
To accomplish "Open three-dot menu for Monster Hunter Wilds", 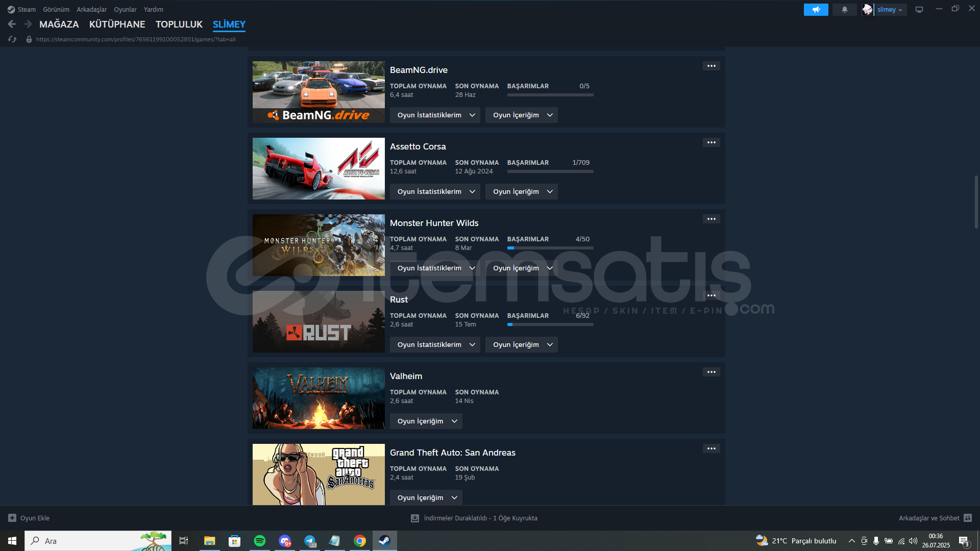I will click(711, 219).
